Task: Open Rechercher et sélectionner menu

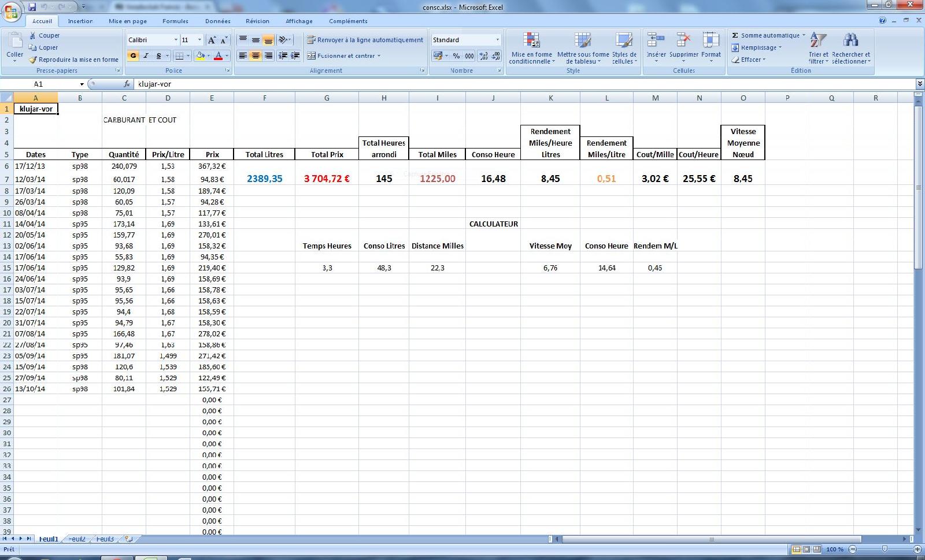Action: tap(851, 48)
